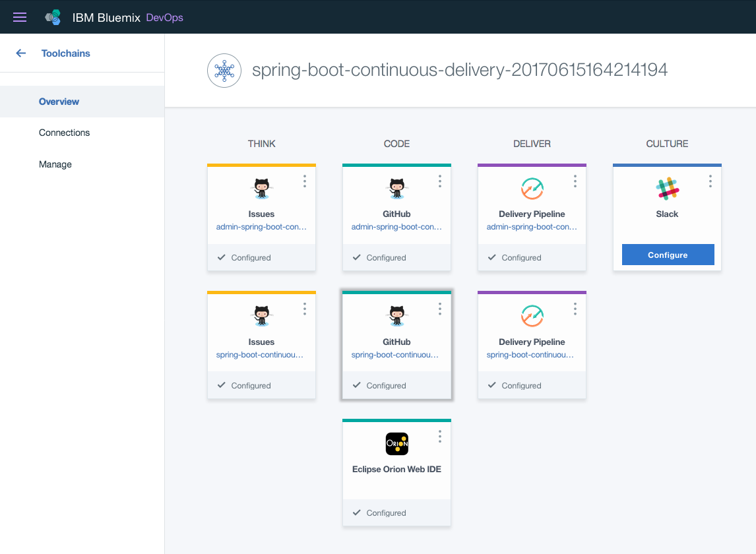Click the spring-boot-continuou Issues octocat icon
Image resolution: width=756 pixels, height=554 pixels.
point(262,317)
